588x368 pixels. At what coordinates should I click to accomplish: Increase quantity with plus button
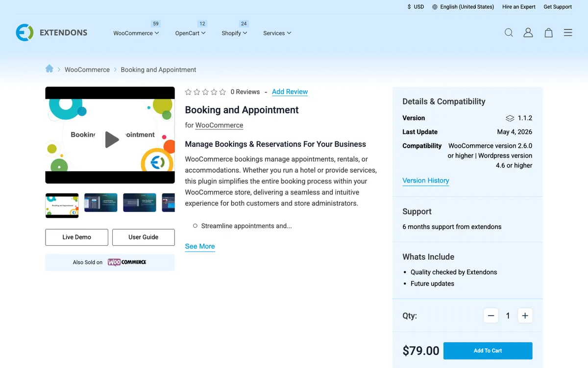(525, 315)
